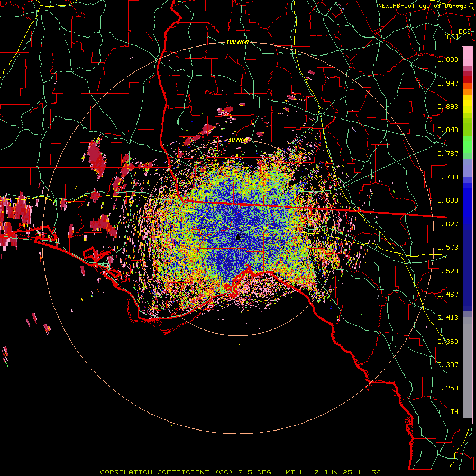
Task: Select the 0.787 scale value
Action: tap(448, 153)
